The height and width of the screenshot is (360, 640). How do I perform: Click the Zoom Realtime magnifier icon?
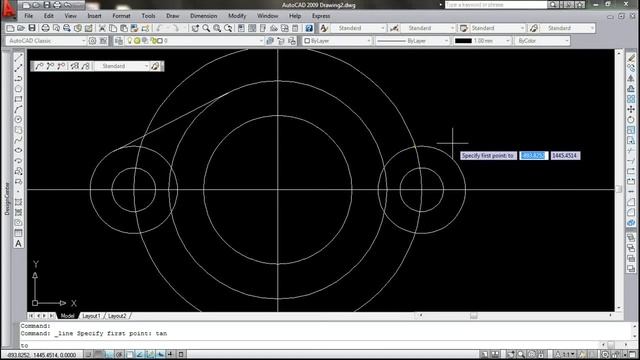[x=207, y=28]
